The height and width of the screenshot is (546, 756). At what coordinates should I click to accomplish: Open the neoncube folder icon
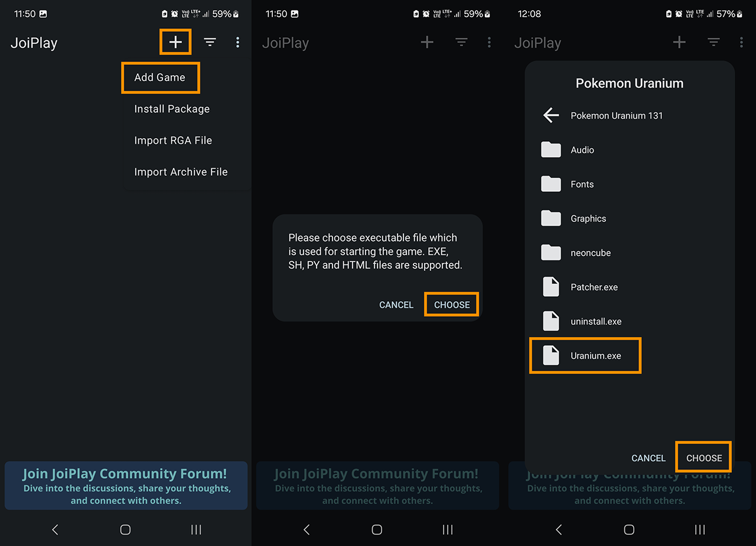(550, 253)
